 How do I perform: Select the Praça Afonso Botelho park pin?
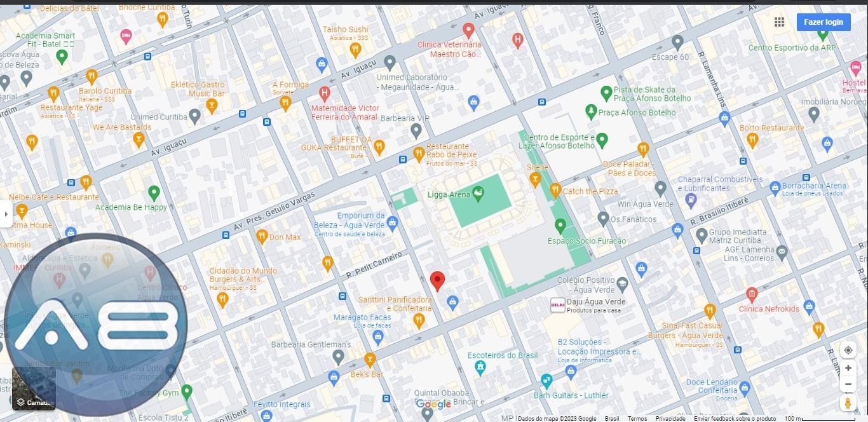(592, 112)
